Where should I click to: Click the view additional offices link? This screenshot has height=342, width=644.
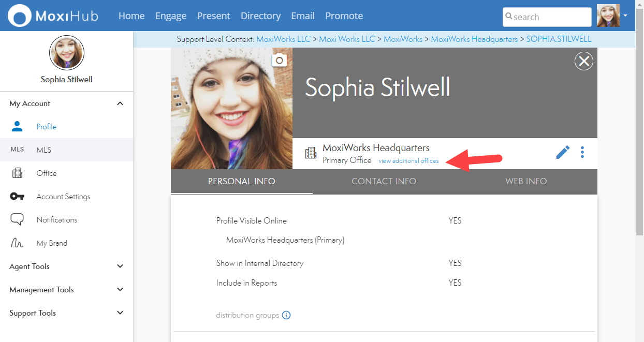[x=408, y=161]
